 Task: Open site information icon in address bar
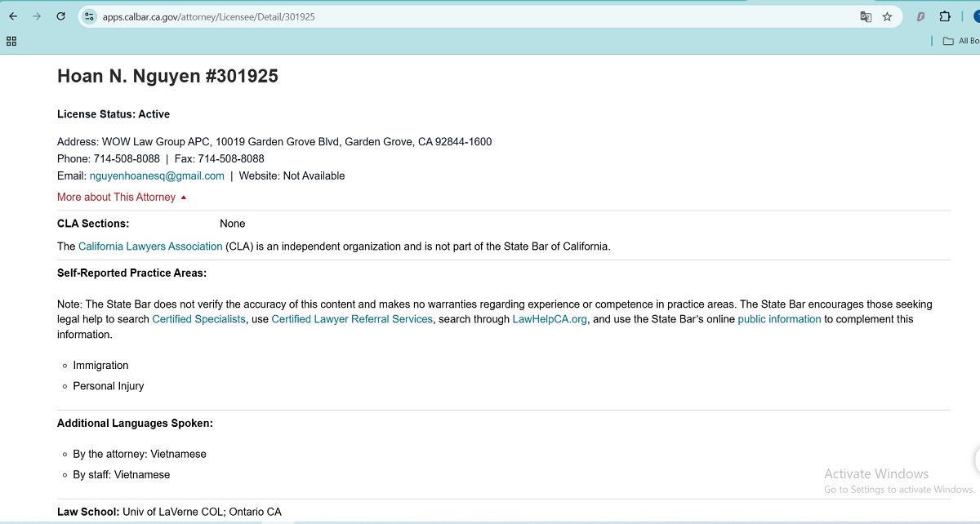point(90,16)
